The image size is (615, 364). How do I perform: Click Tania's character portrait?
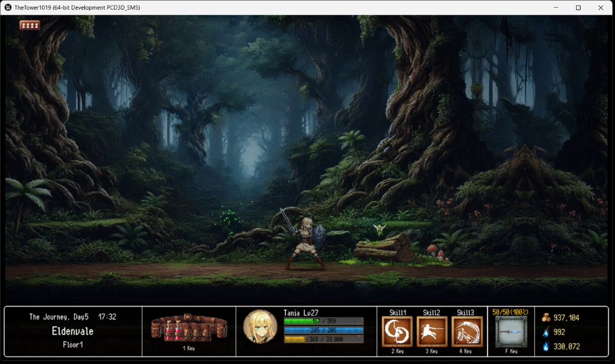click(260, 327)
